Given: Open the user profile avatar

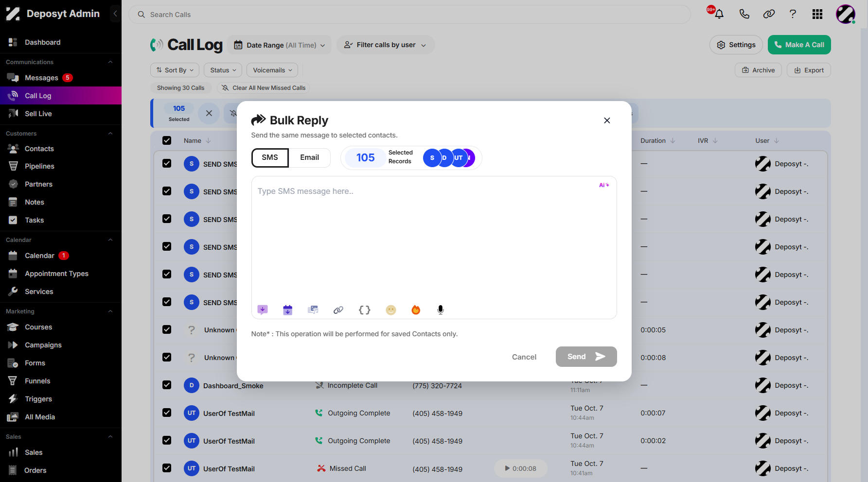Looking at the screenshot, I should click(846, 14).
